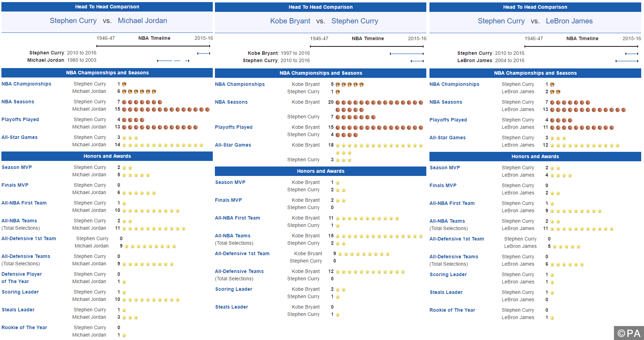Click Finals MVP link in LeBron comparison
Viewport: 644px width, 340px height.
point(443,185)
